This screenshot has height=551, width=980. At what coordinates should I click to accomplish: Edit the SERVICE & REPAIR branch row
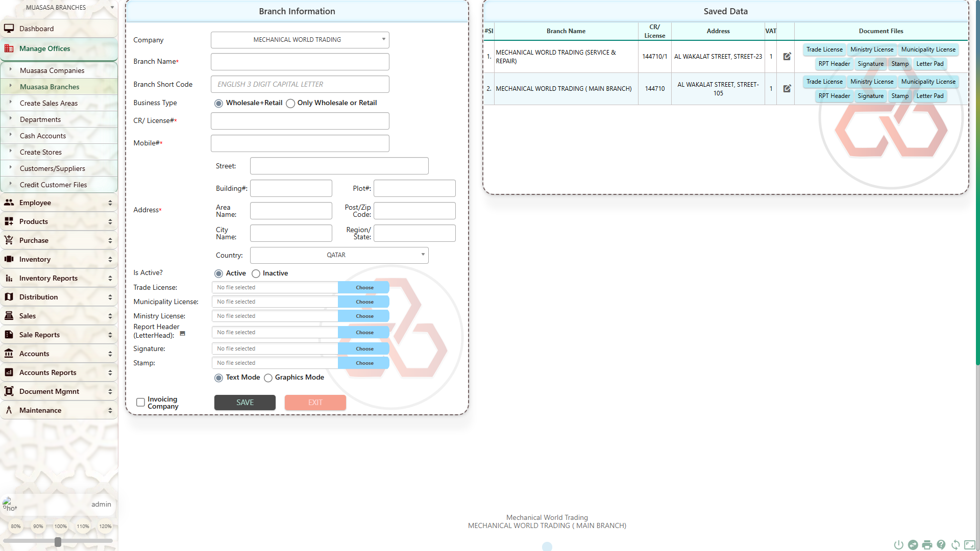[x=787, y=56]
